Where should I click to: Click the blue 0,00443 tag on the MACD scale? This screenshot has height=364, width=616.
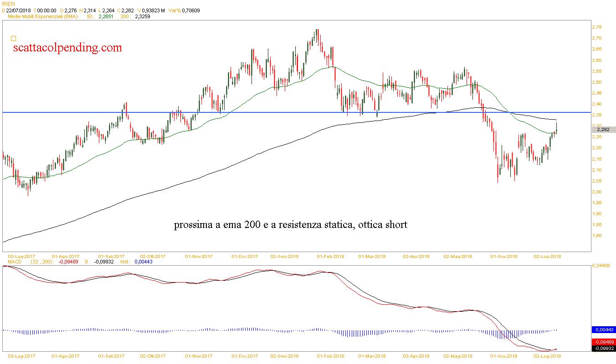[x=603, y=329]
